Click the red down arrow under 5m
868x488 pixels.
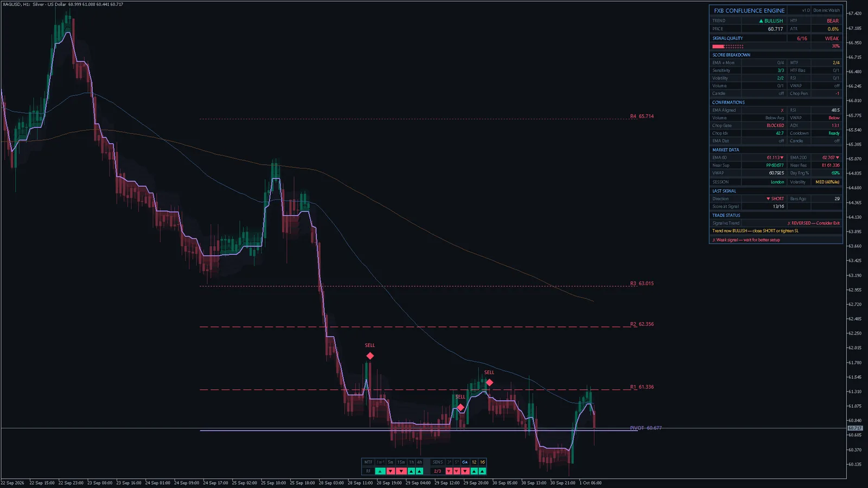tap(391, 471)
